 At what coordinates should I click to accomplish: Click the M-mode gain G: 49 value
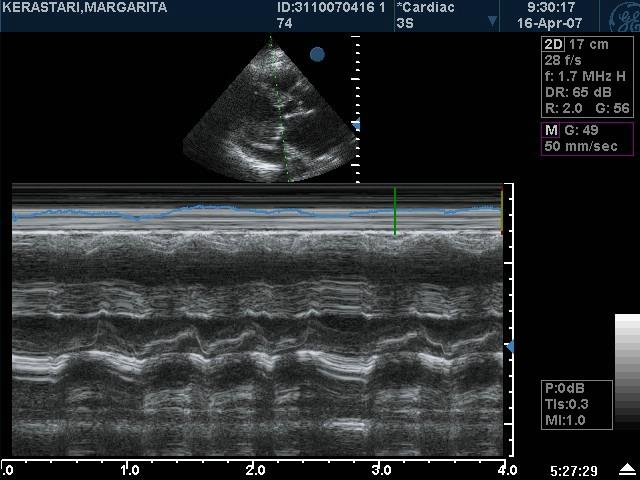point(581,130)
